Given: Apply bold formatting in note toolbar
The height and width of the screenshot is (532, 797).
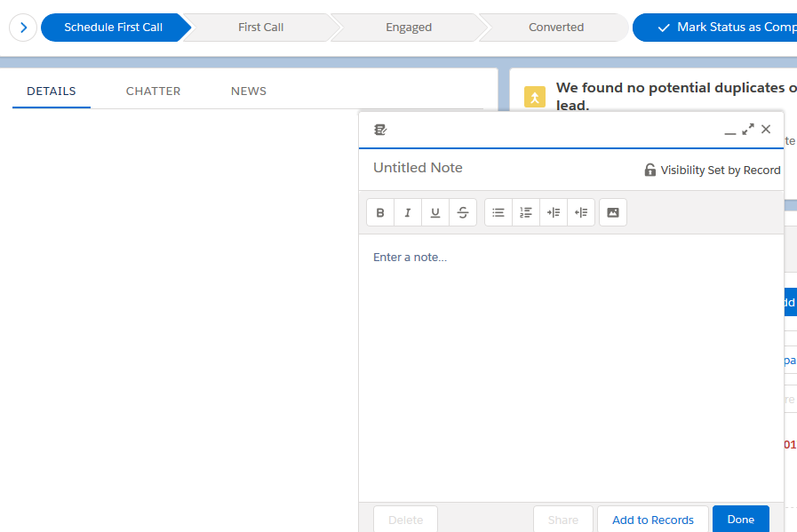Looking at the screenshot, I should click(x=380, y=213).
